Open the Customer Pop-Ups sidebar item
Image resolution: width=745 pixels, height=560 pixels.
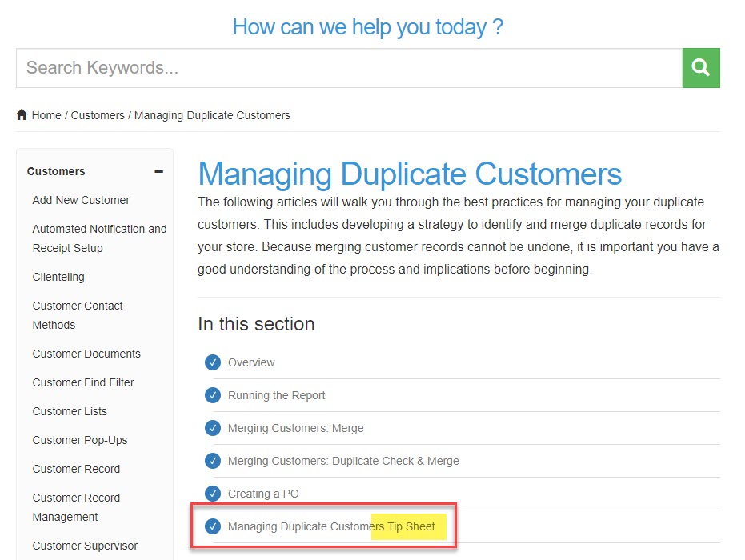click(80, 440)
